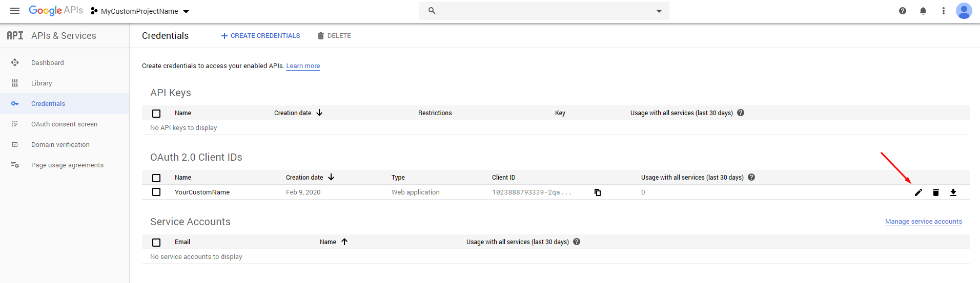Click the Type column header
The width and height of the screenshot is (980, 283).
(x=398, y=177)
